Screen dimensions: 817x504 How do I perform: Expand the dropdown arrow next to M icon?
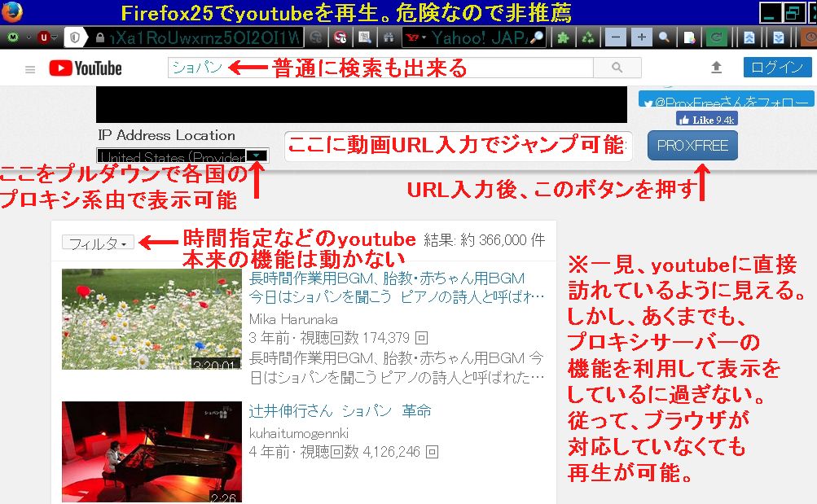click(29, 37)
